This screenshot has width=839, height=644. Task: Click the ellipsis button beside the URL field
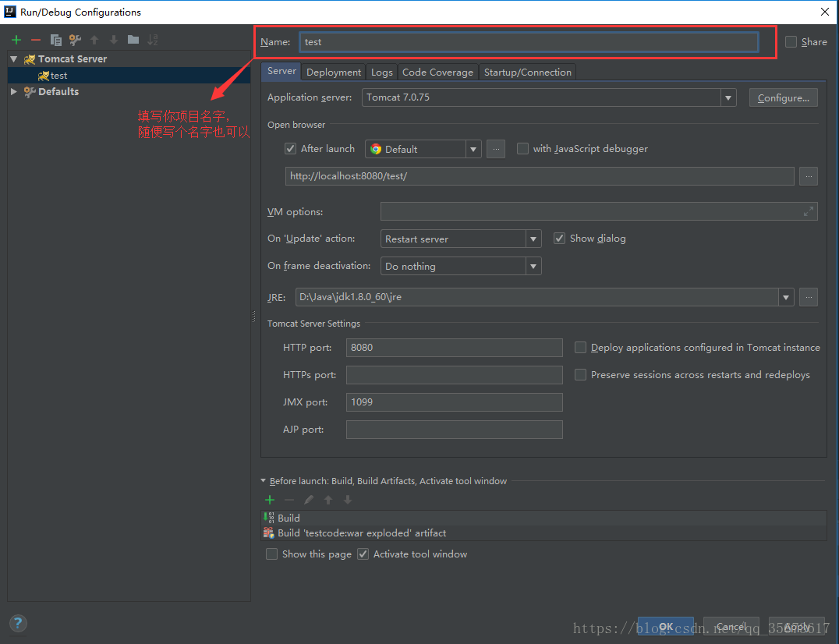809,176
